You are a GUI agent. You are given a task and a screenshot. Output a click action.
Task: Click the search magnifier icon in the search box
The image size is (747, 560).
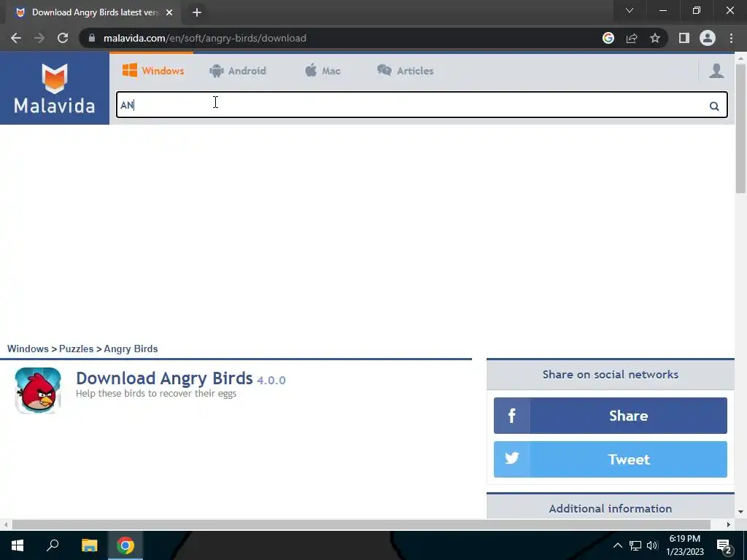pyautogui.click(x=713, y=106)
